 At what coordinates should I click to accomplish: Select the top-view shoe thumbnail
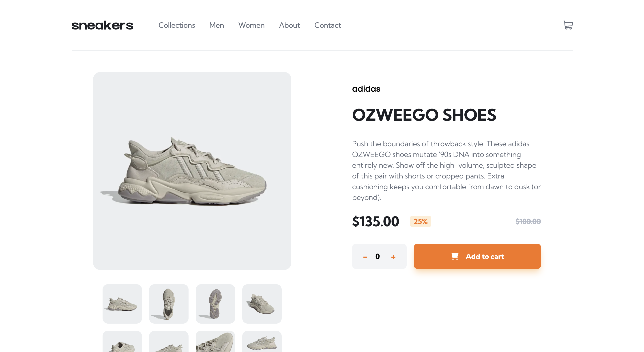(169, 304)
